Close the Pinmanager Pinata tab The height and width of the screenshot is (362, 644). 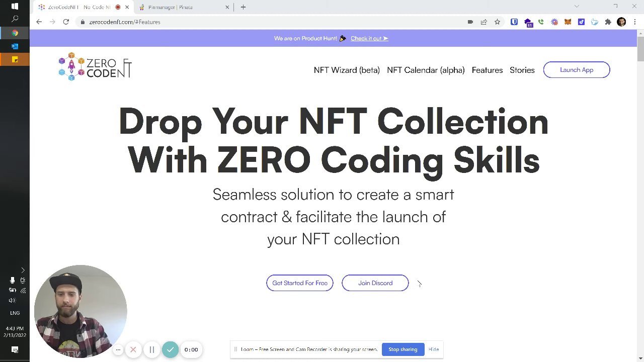[227, 7]
